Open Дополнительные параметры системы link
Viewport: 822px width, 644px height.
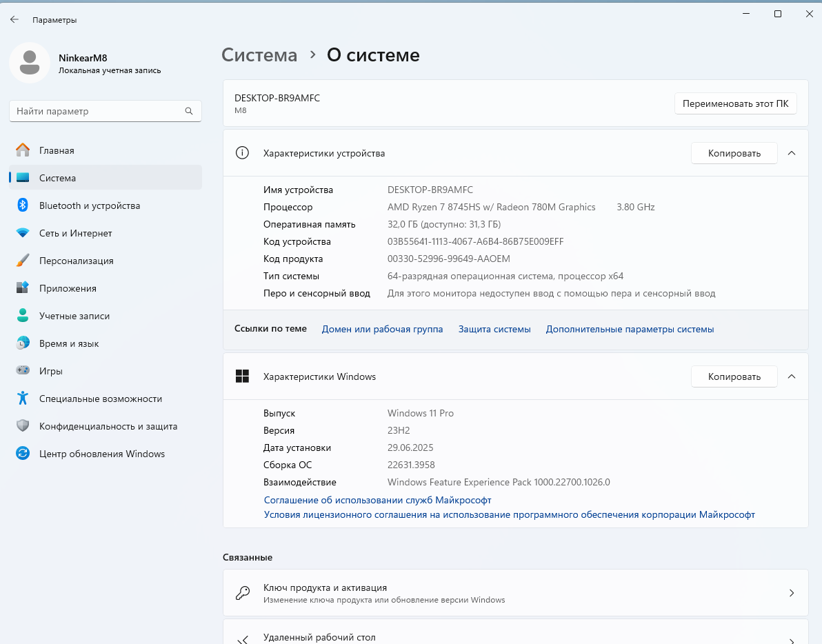(630, 330)
